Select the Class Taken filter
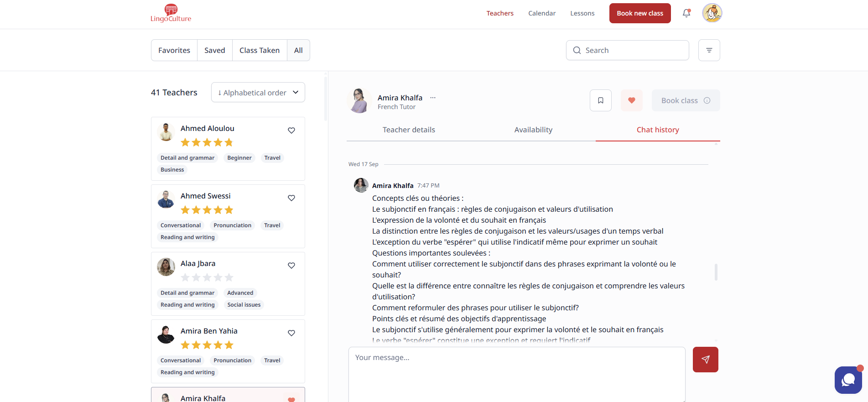The height and width of the screenshot is (402, 868). click(260, 50)
